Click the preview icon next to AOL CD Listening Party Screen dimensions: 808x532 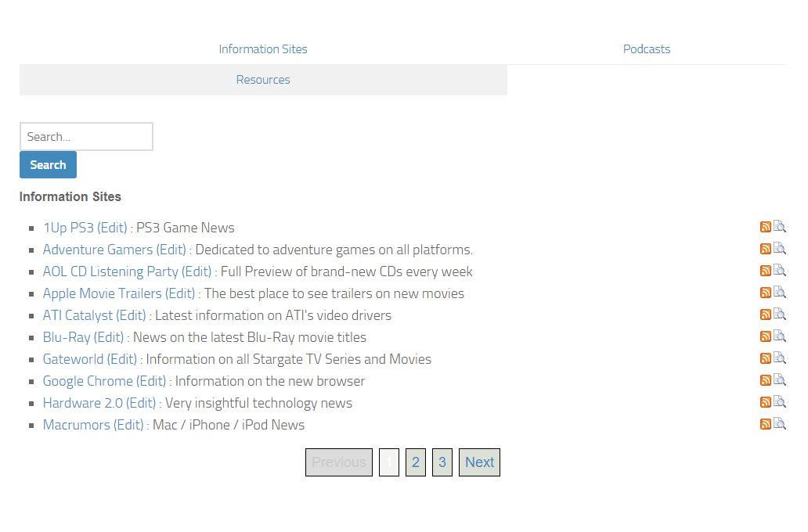780,271
